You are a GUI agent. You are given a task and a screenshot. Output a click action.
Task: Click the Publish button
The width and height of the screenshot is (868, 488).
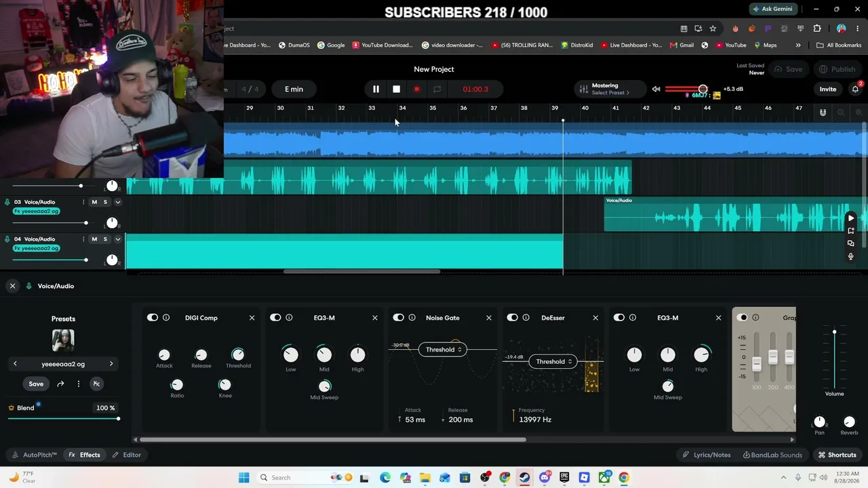[x=837, y=69]
